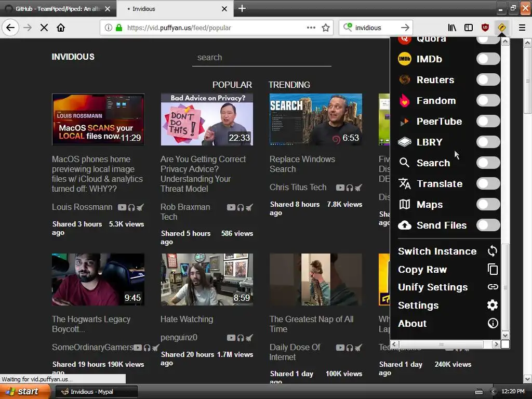
Task: Enable the Maps redirect switch
Action: coord(488,204)
